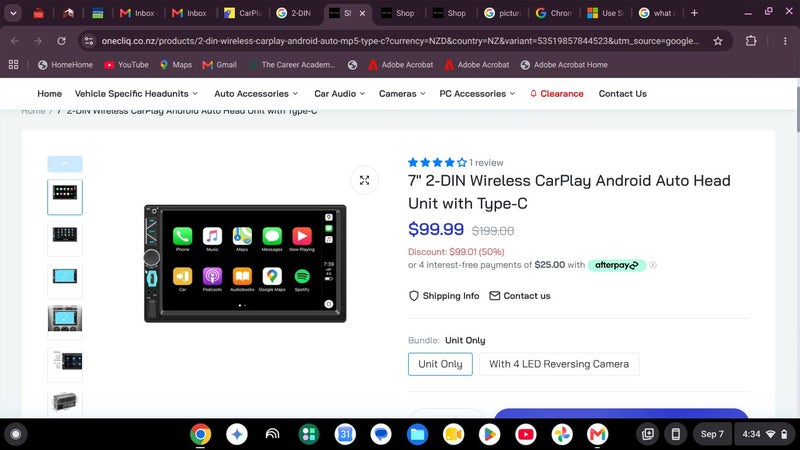
Task: Open the blue star rating
Action: (x=437, y=163)
